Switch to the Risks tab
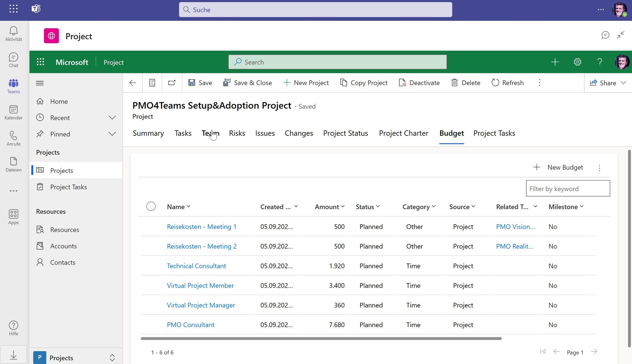Screen dimensions: 632x364 (x=237, y=133)
